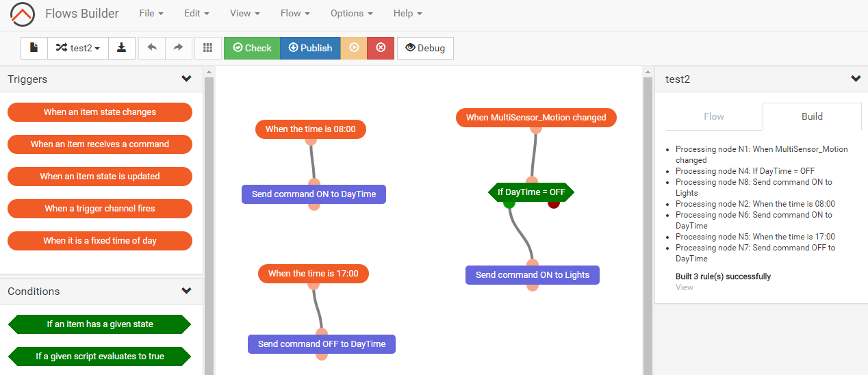Click the home logo icon
The width and height of the screenshot is (868, 375).
(x=23, y=14)
